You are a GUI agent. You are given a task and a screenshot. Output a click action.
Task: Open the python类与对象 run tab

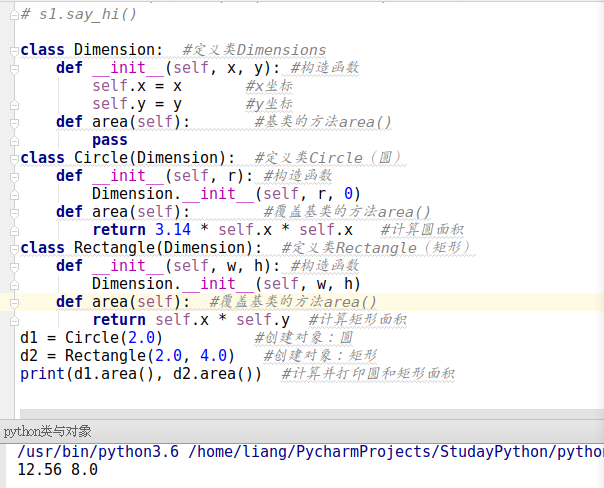pyautogui.click(x=47, y=431)
